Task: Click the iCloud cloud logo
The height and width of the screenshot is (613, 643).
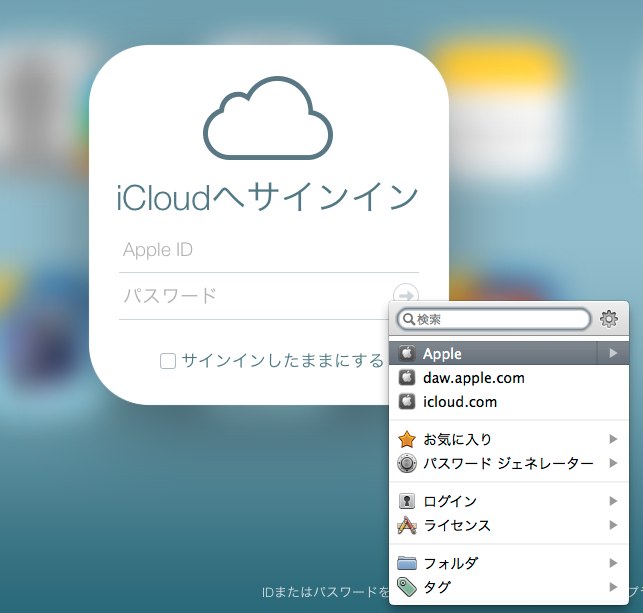Action: [268, 118]
